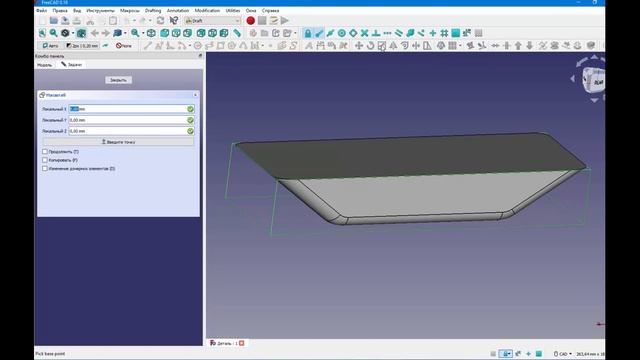Click the grey Stop macro recording square
This screenshot has height=360, width=640.
click(262, 20)
